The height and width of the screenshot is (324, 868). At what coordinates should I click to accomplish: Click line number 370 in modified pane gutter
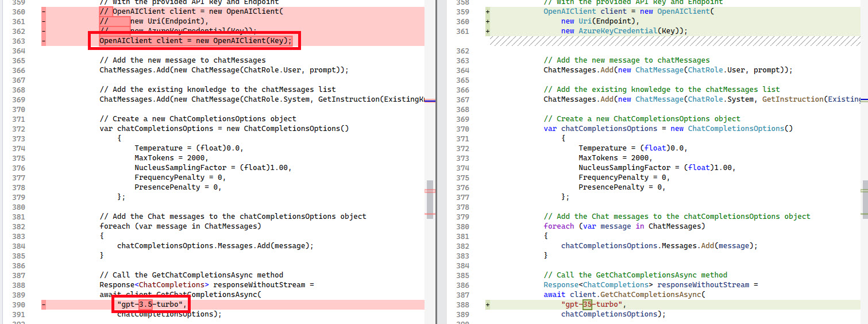click(x=462, y=129)
